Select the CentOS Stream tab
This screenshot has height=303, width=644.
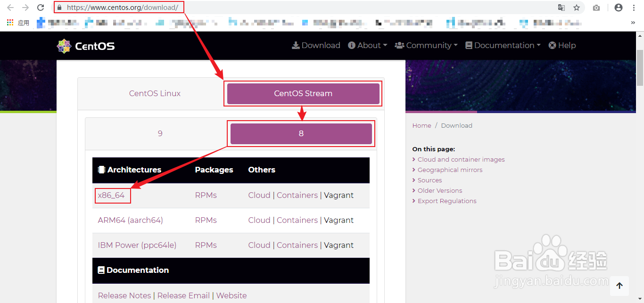pyautogui.click(x=303, y=93)
